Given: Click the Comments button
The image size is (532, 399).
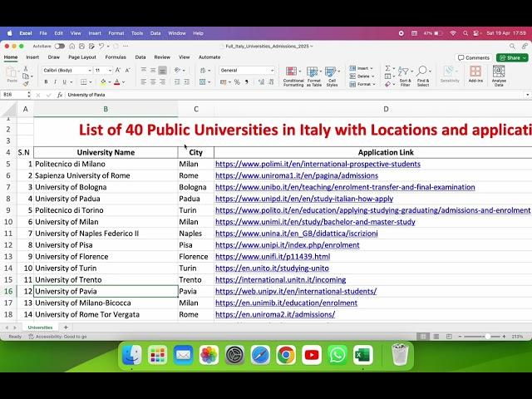Looking at the screenshot, I should (x=474, y=57).
